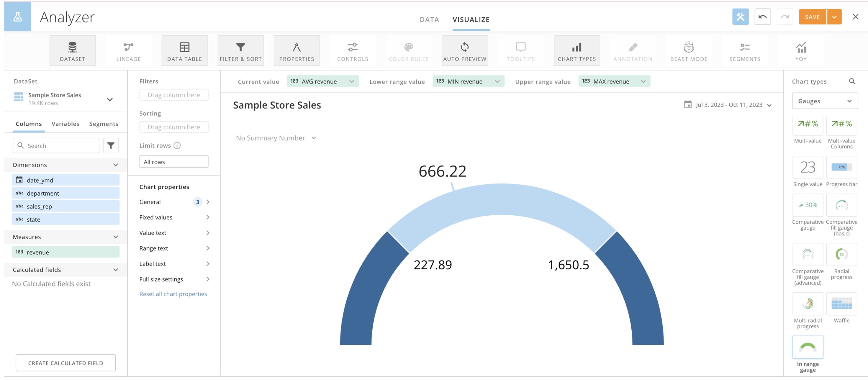Screen dimensions: 868x380
Task: Click Reset all chart properties link
Action: pyautogui.click(x=173, y=294)
